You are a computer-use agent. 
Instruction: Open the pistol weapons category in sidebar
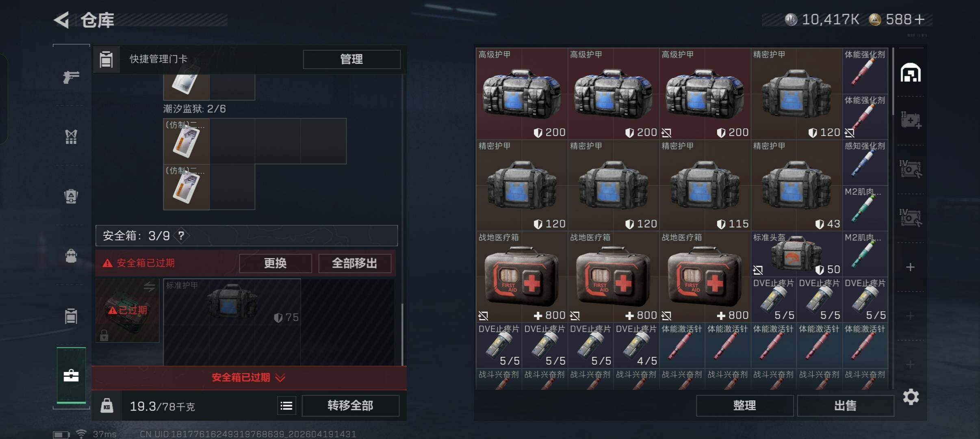point(71,76)
